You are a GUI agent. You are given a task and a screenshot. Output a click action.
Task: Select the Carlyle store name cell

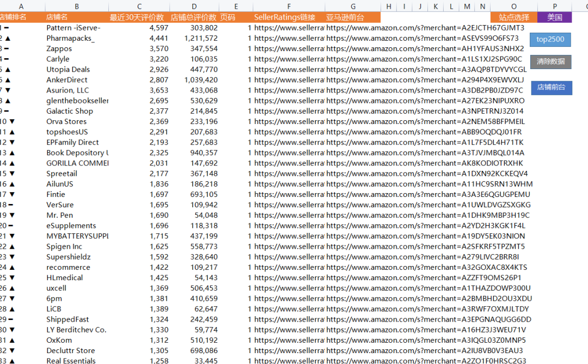click(77, 59)
